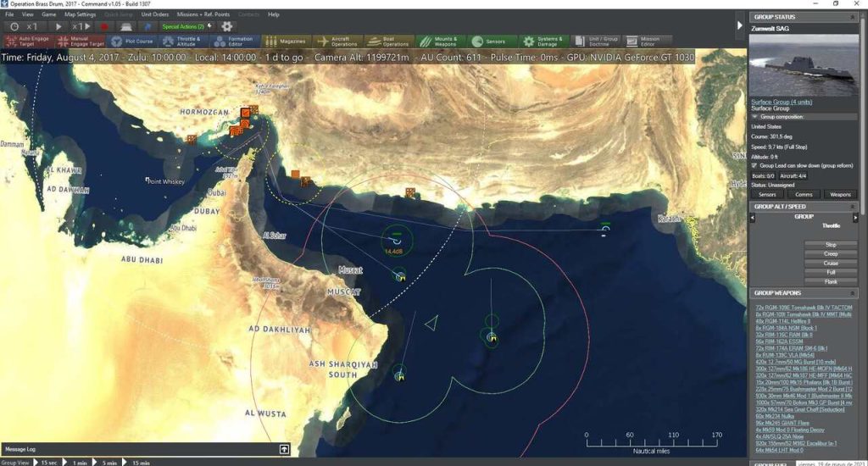
Task: Open Aircraft Operations
Action: coord(337,42)
